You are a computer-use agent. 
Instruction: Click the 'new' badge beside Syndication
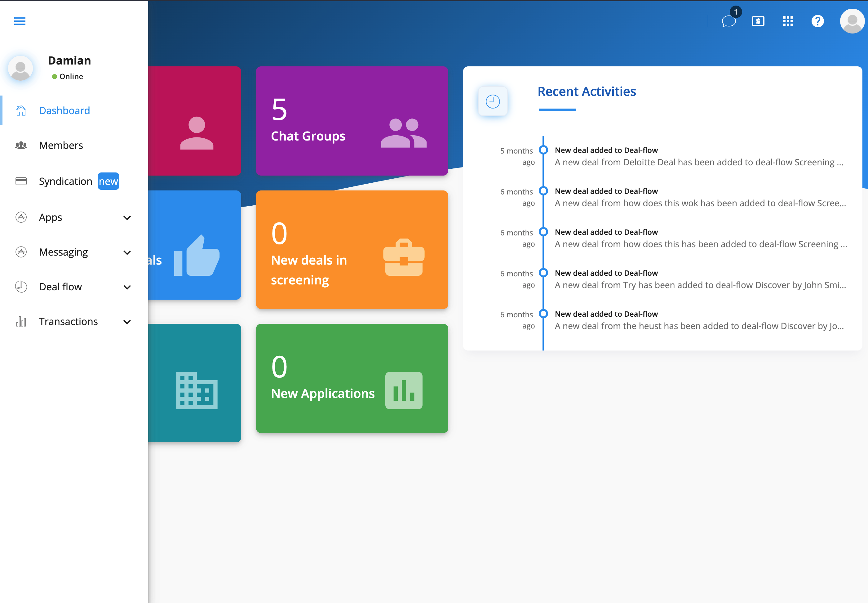click(108, 181)
